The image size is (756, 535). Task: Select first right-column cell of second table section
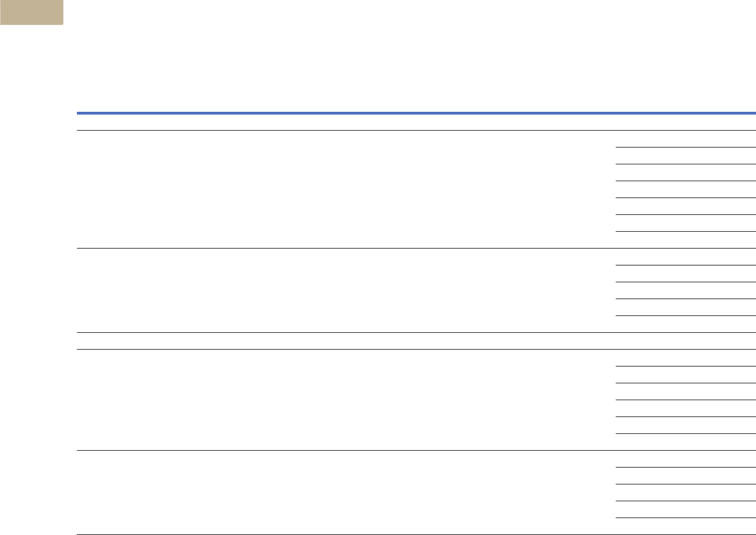[x=686, y=257]
